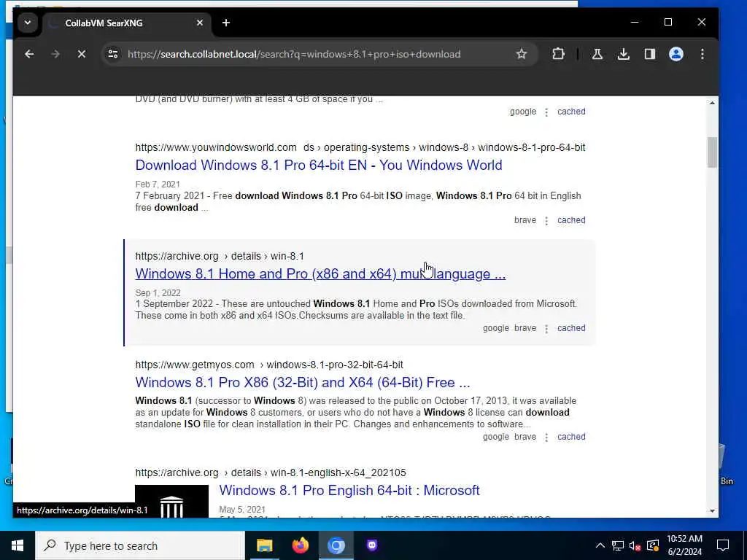Click brave engine link on archive.org win-8.1 result

click(525, 328)
